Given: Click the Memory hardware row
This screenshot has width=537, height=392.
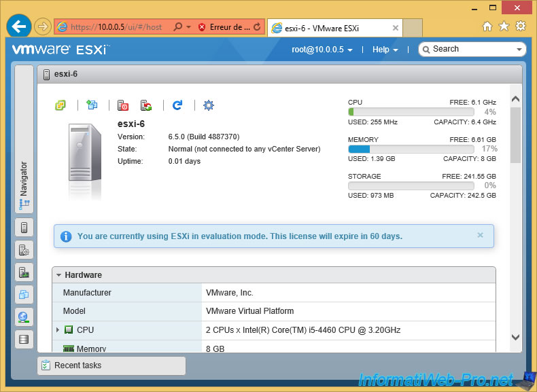Looking at the screenshot, I should 274,346.
